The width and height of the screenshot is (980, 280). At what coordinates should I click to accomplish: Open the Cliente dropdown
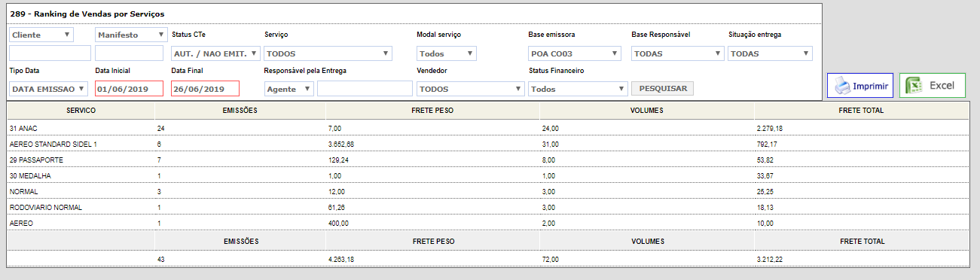[41, 35]
